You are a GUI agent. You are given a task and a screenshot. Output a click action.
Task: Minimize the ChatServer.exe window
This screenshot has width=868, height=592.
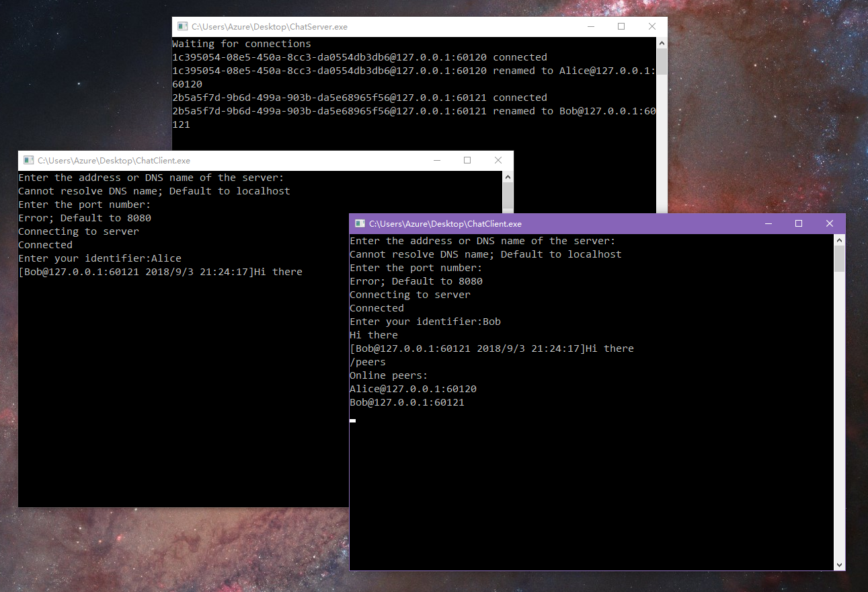pos(590,27)
